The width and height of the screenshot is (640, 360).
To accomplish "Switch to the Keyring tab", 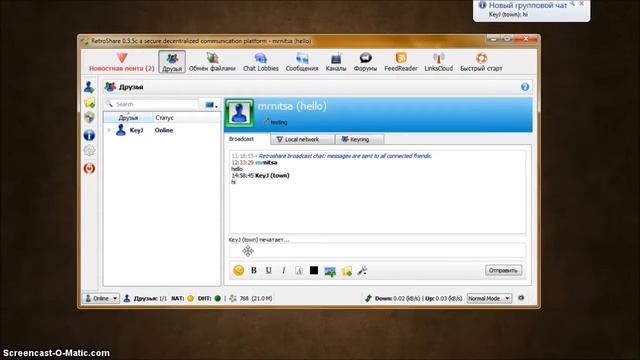I will coord(359,140).
